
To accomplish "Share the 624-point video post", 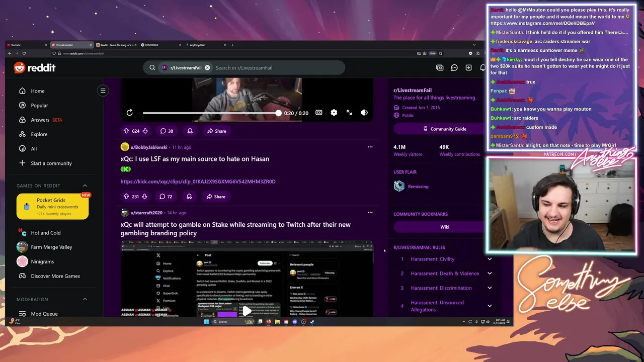I will (216, 131).
